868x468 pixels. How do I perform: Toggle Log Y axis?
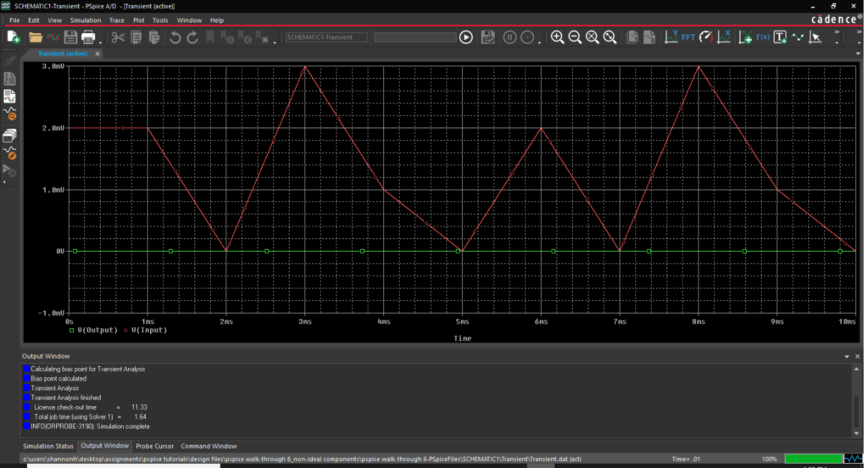[x=671, y=37]
